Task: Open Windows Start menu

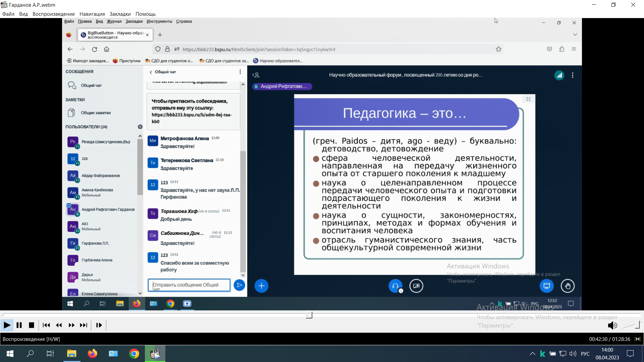Action: (x=10, y=354)
